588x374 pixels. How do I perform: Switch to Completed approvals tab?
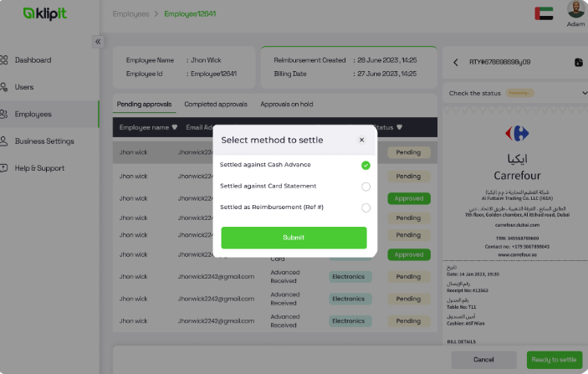[x=216, y=105]
